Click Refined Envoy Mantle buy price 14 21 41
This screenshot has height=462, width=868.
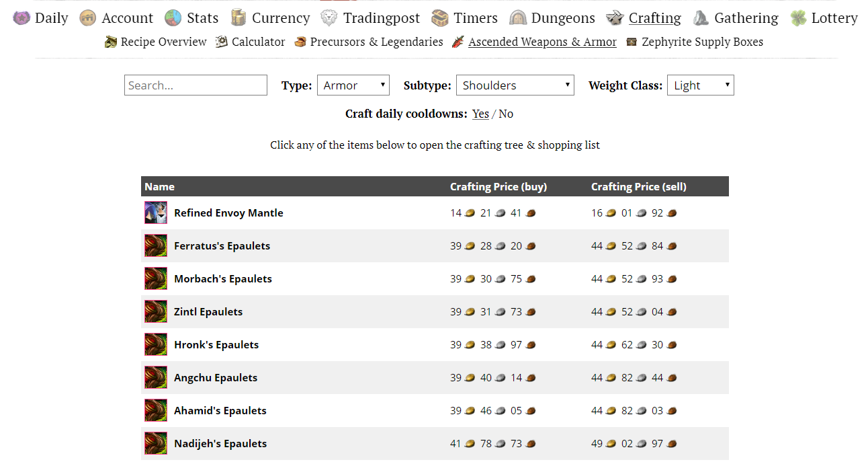pyautogui.click(x=492, y=213)
